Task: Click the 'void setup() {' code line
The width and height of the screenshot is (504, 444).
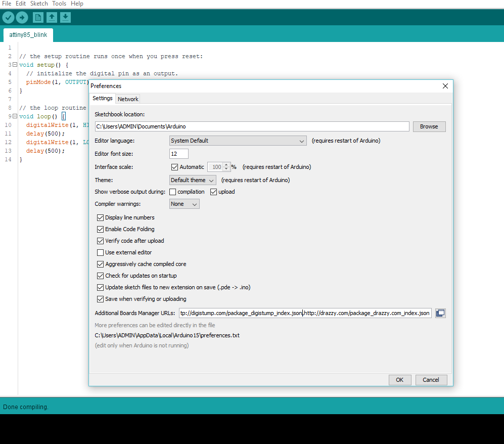Action: tap(43, 65)
